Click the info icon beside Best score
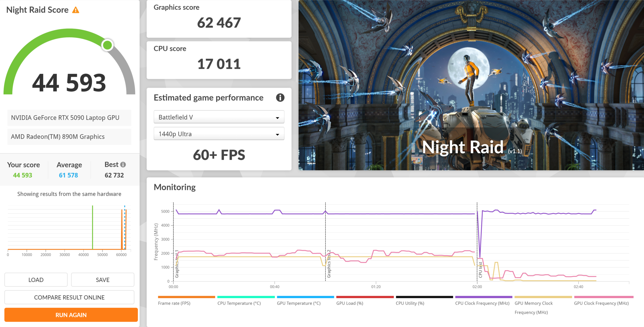644x327 pixels. tap(123, 165)
